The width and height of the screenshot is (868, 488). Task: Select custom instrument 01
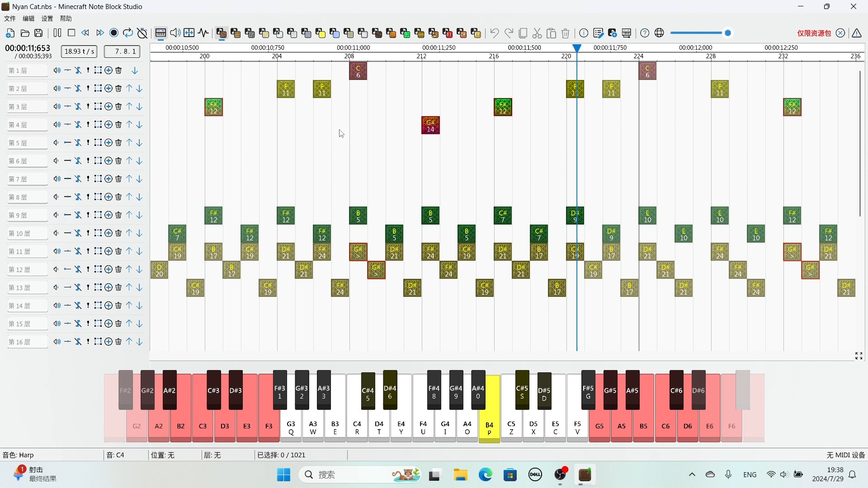pos(448,33)
